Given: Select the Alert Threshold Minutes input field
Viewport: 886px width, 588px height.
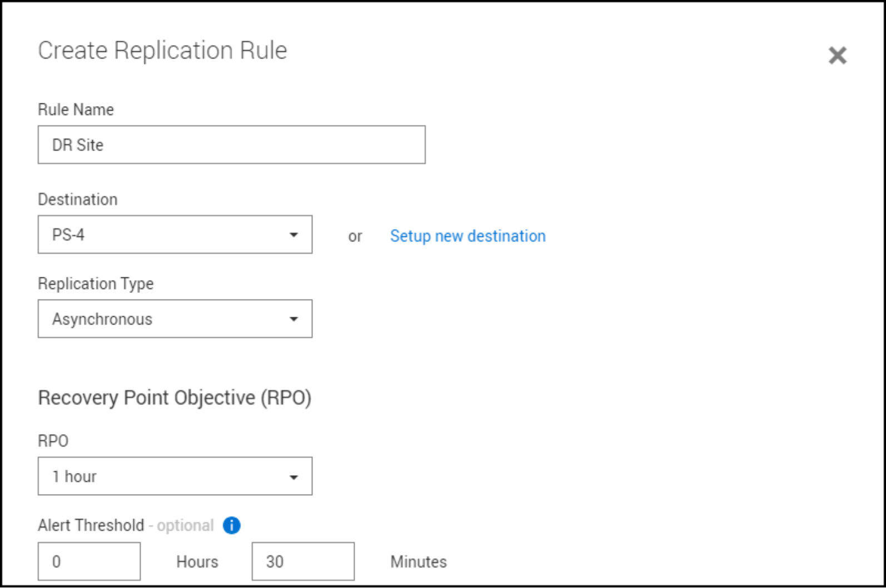Looking at the screenshot, I should (x=303, y=561).
